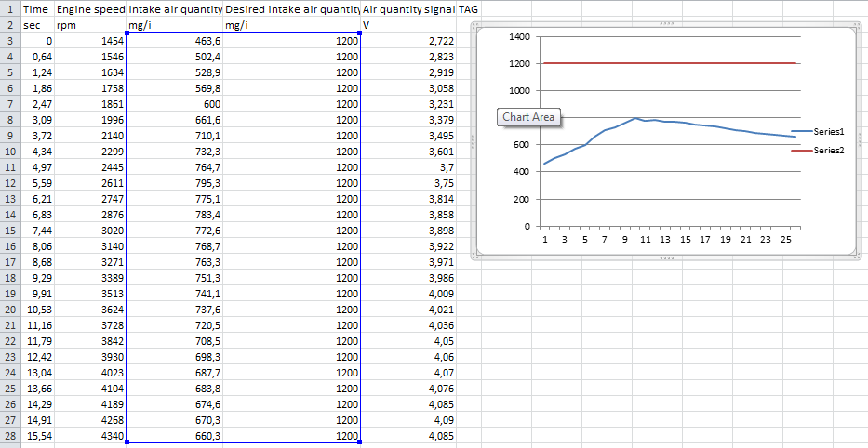Select the "TAG" header cell
Viewport: 868px width, 448px height.
point(469,8)
